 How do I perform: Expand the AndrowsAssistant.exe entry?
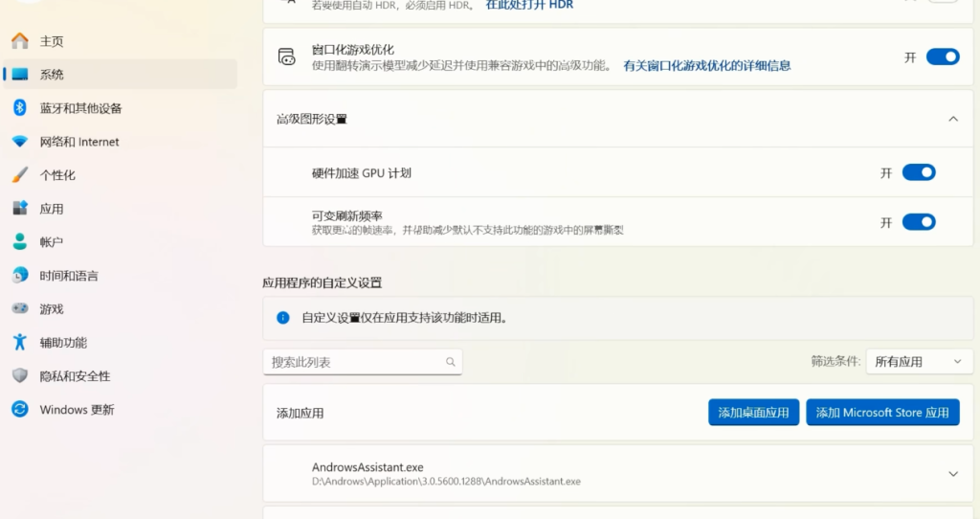tap(952, 474)
